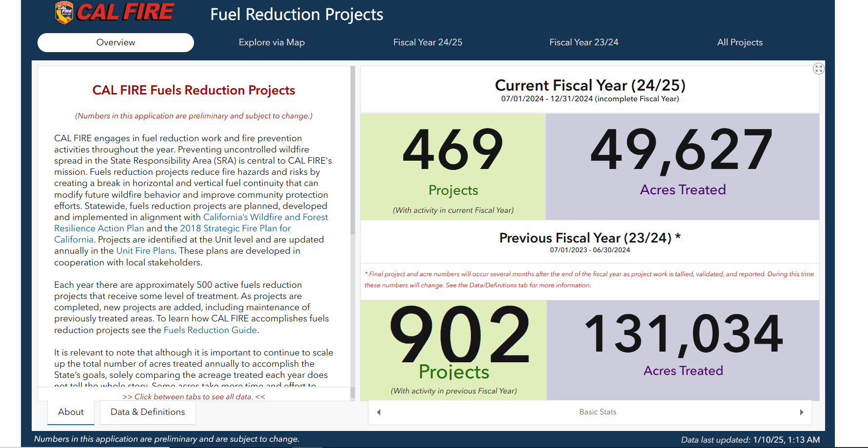The image size is (868, 448).
Task: Click '(With activity in current Fiscal Year)'
Action: (x=453, y=210)
